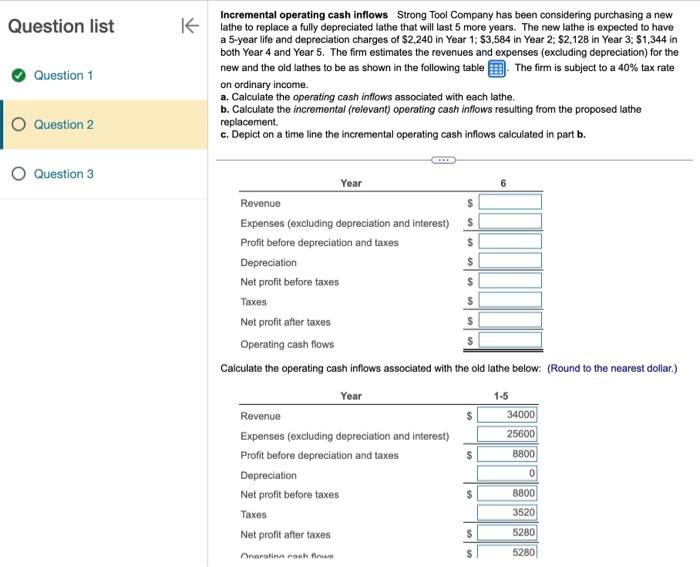The height and width of the screenshot is (567, 700).
Task: Click Year 6 Operating cash flows field
Action: (510, 340)
